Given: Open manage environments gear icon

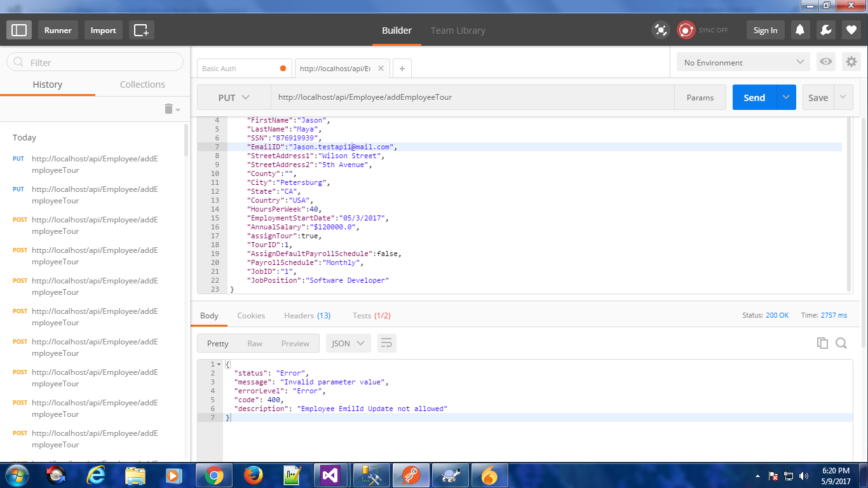Looking at the screenshot, I should pyautogui.click(x=851, y=62).
